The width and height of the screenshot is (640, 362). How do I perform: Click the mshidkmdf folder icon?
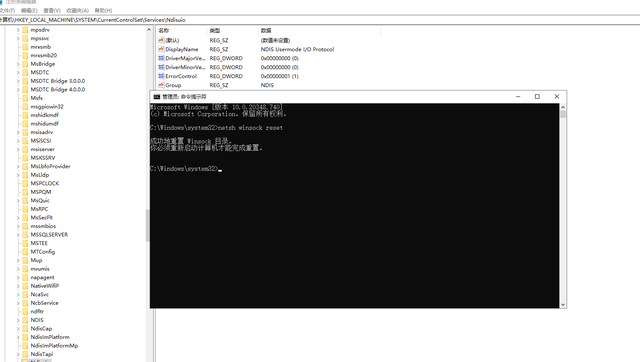click(x=25, y=115)
